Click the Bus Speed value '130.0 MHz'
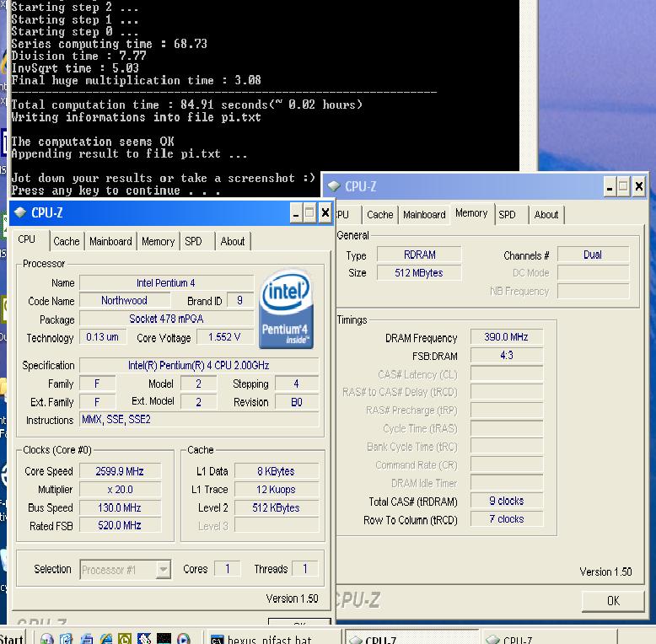This screenshot has height=644, width=656. pyautogui.click(x=120, y=507)
